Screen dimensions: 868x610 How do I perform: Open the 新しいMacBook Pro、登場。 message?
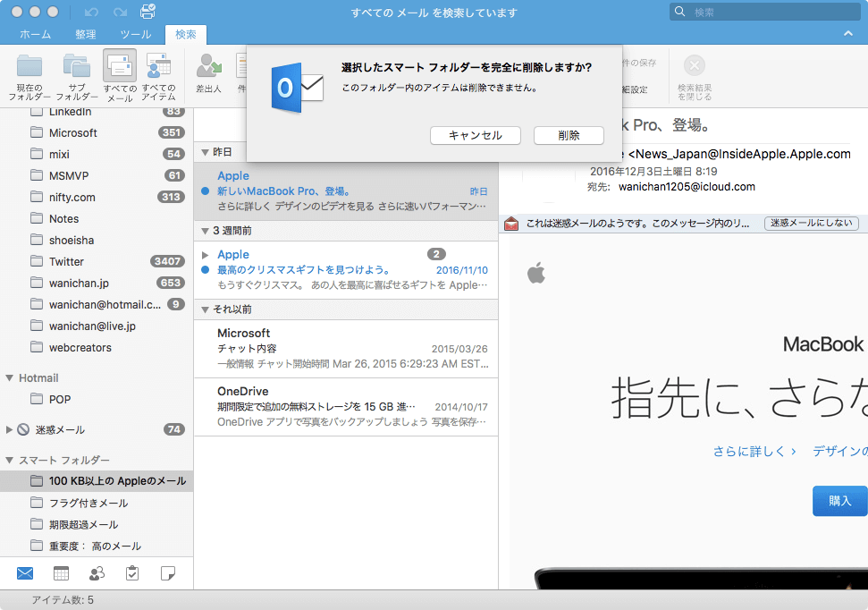[346, 191]
